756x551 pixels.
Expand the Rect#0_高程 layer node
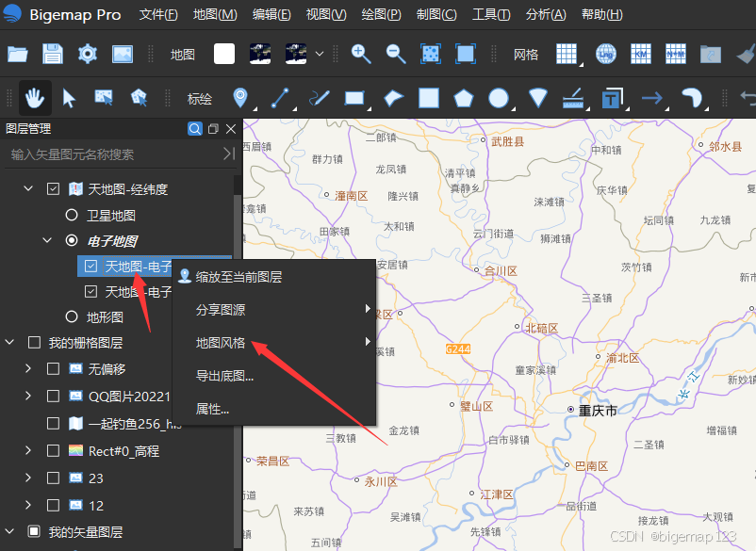28,450
